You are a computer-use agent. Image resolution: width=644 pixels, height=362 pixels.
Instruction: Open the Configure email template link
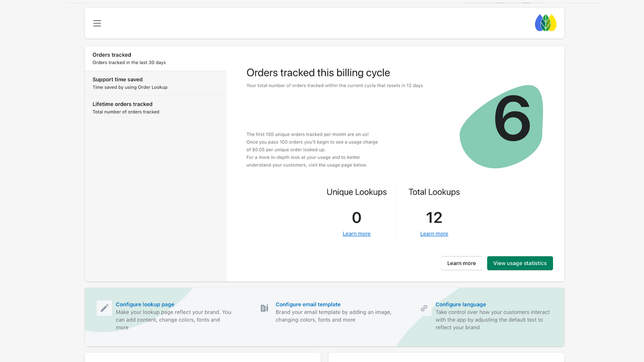(308, 305)
